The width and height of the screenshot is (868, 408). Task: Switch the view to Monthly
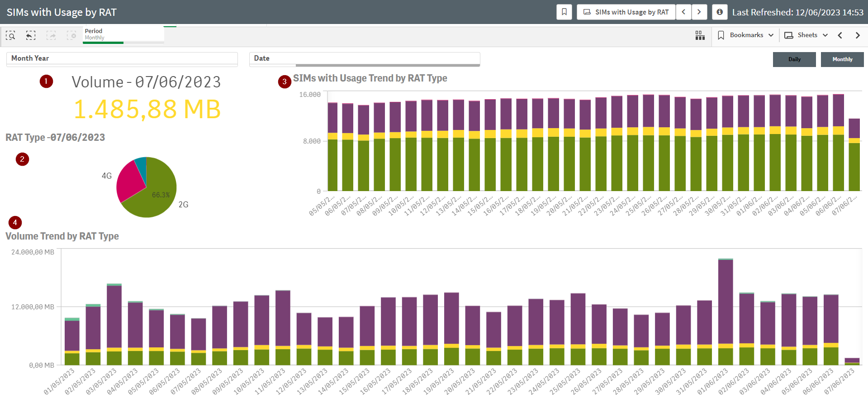click(x=842, y=59)
